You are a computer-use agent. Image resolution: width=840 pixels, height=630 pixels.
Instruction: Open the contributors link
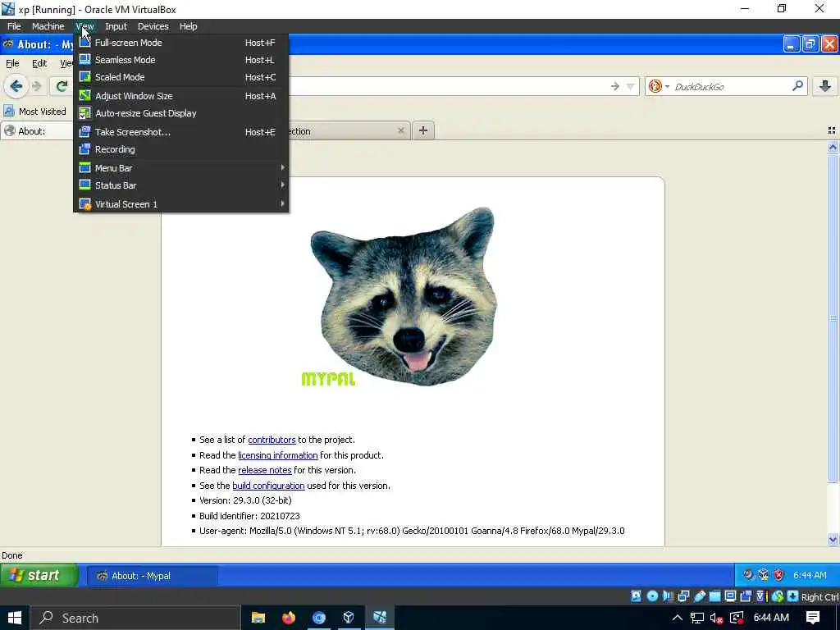pos(272,440)
